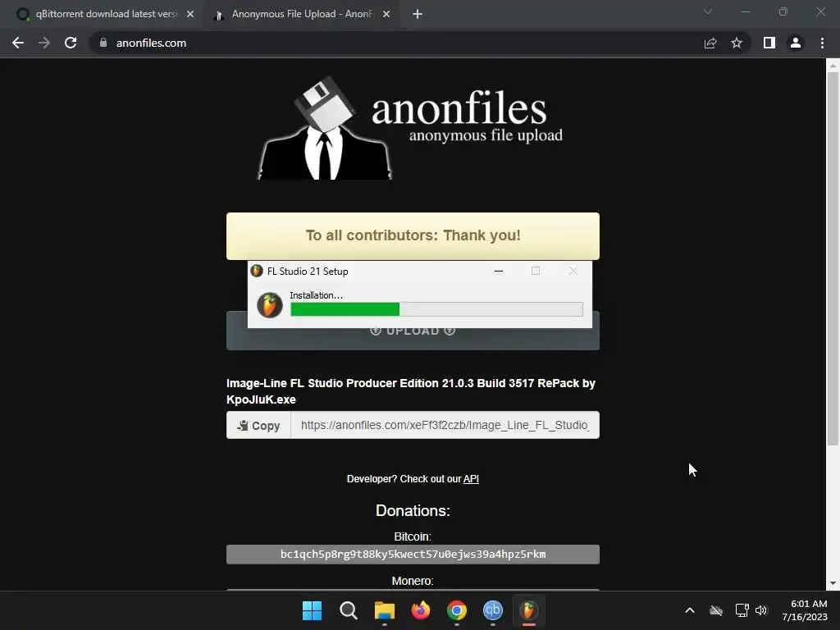Image resolution: width=840 pixels, height=630 pixels.
Task: Click the installation progress bar
Action: (x=436, y=309)
